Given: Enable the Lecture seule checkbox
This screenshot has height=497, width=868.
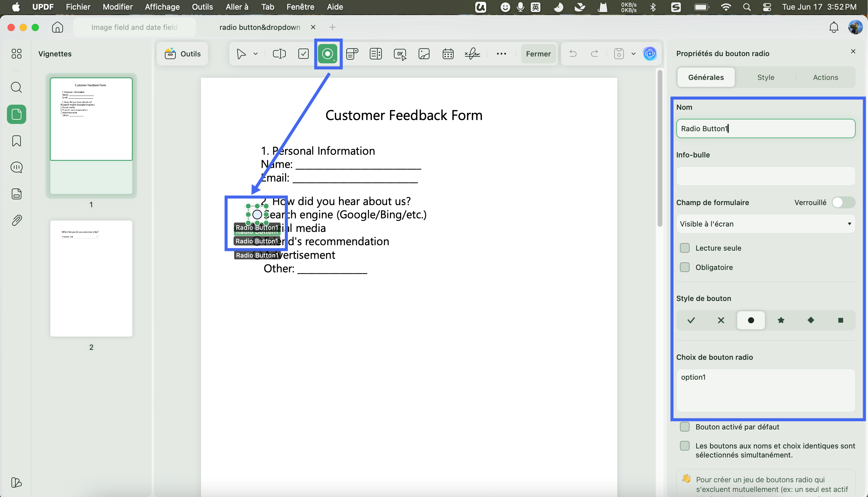Looking at the screenshot, I should (x=684, y=248).
